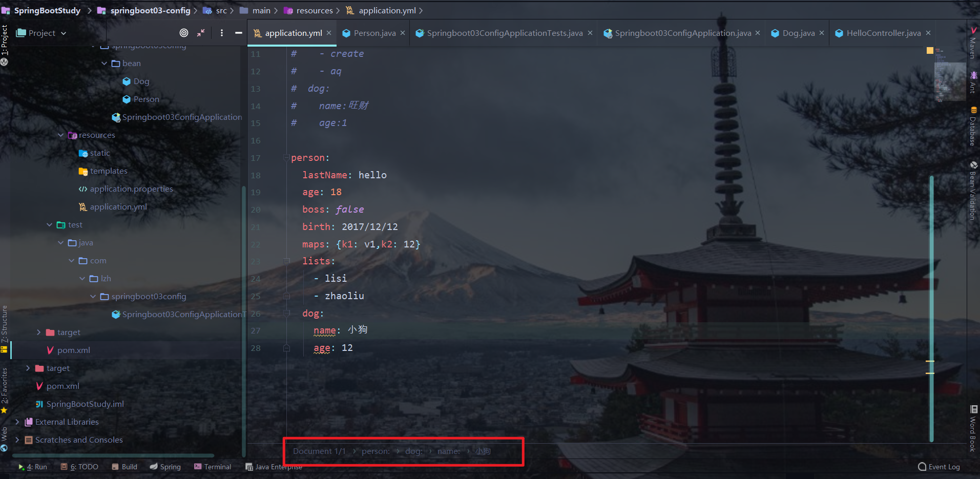Viewport: 980px width, 479px height.
Task: Click resources in navigation breadcrumb
Action: (314, 10)
